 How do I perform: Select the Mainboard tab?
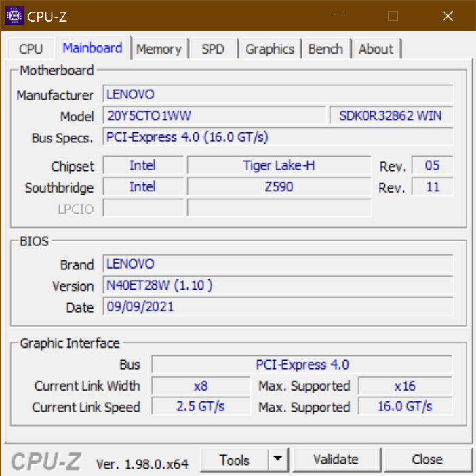pyautogui.click(x=93, y=48)
